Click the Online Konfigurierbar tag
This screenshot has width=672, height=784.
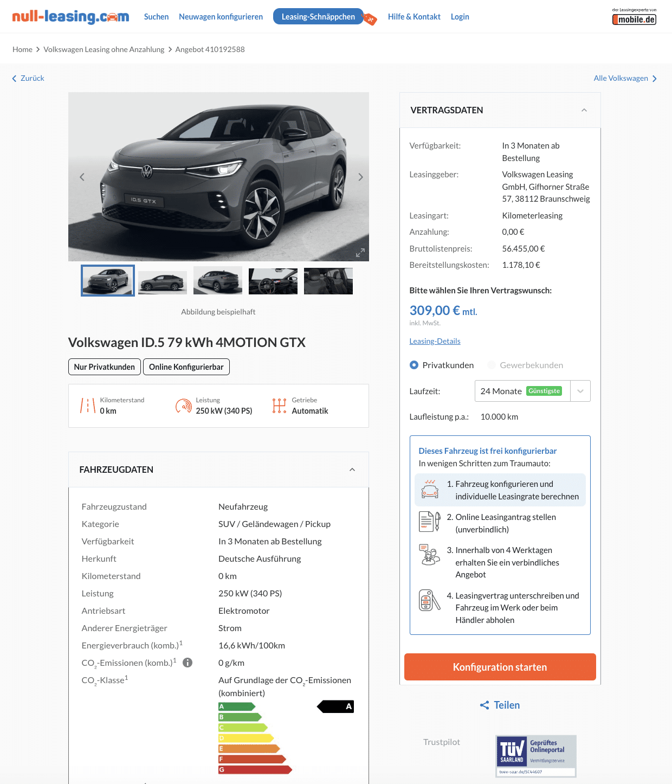(x=186, y=367)
